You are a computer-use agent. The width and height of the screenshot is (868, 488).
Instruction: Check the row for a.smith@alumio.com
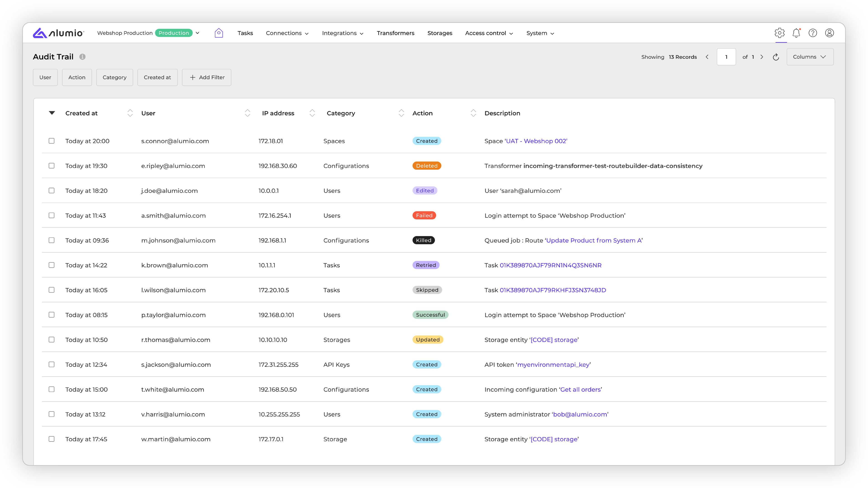point(52,215)
